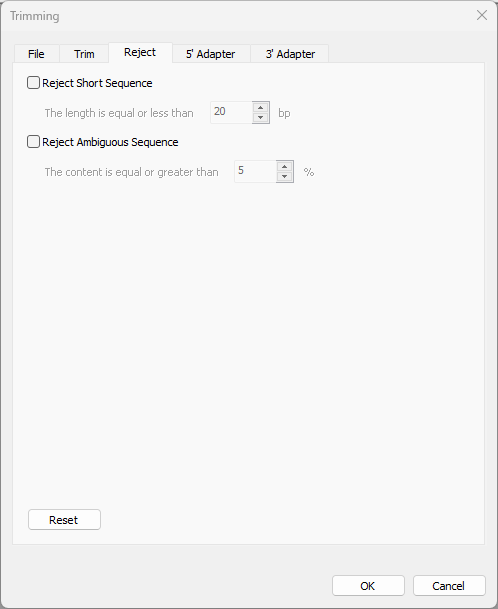
Task: Decrease ambiguous content percent with down arrow
Action: 285,177
